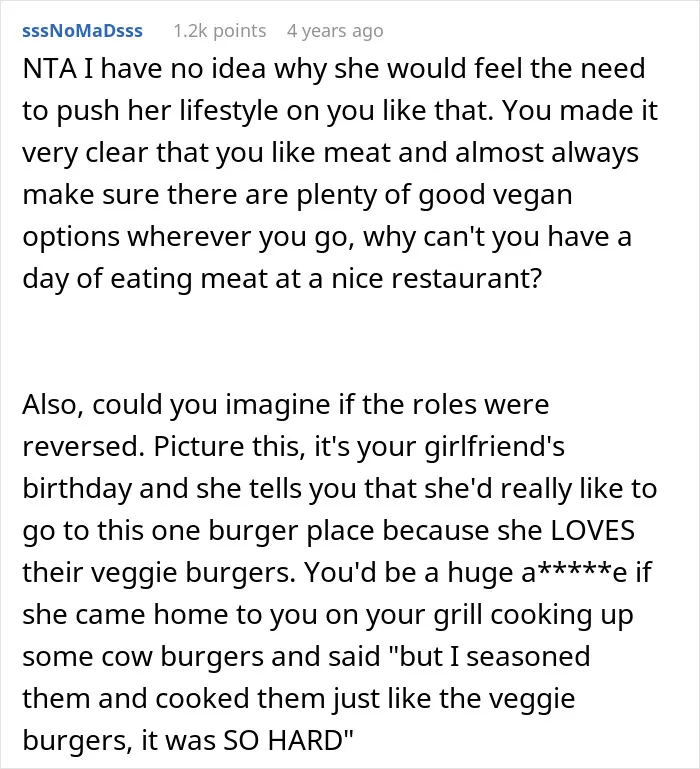
Task: Click the line starting 'options wherever you go'
Action: (x=327, y=237)
